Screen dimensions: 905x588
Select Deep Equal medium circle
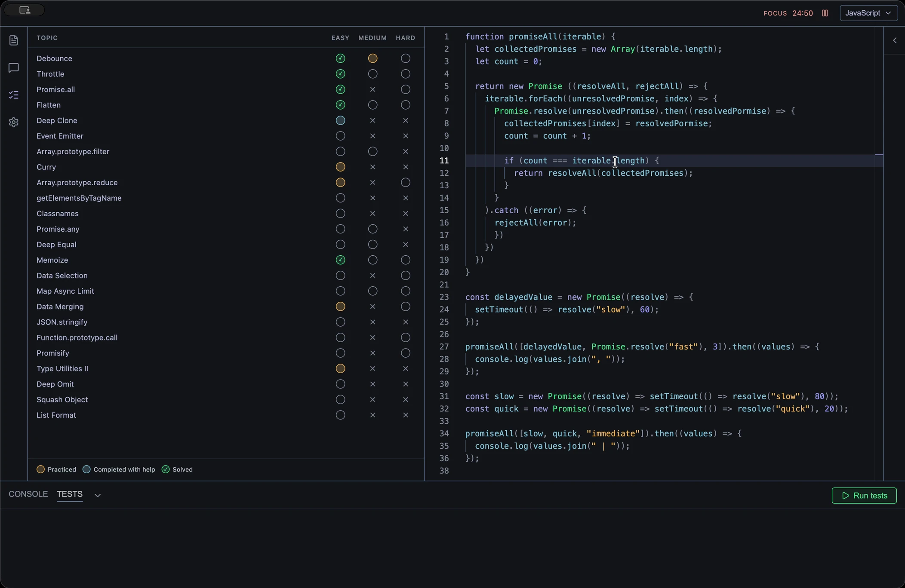pyautogui.click(x=372, y=245)
